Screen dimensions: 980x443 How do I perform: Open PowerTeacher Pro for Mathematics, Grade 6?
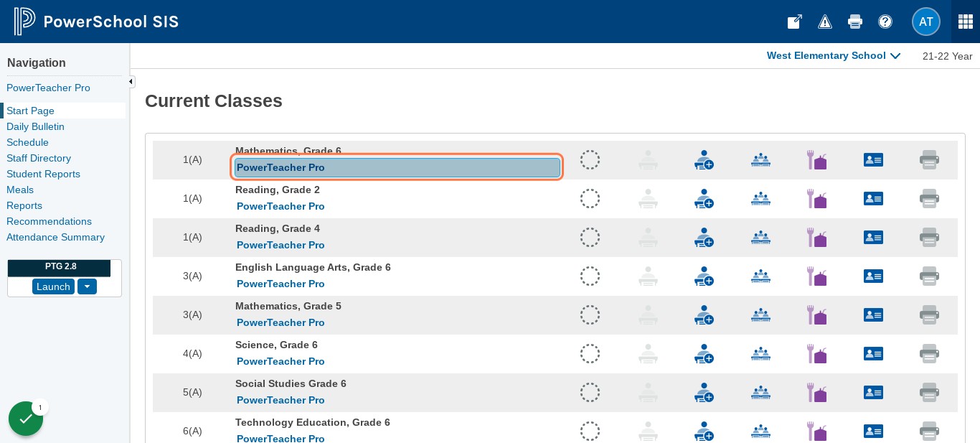[x=397, y=167]
